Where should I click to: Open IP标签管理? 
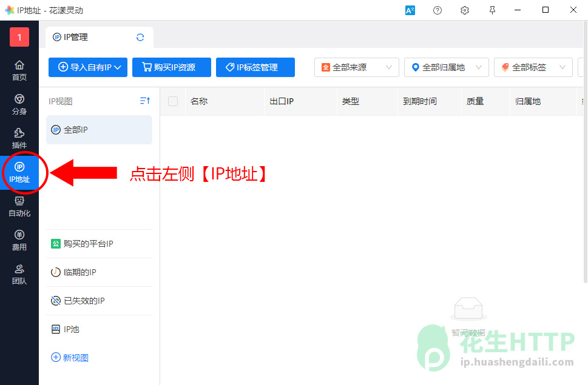click(255, 67)
